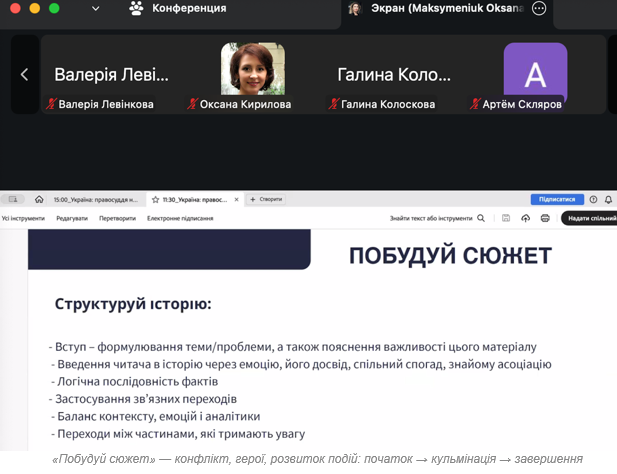Click Артём Скляров avatar tile
Image resolution: width=617 pixels, height=474 pixels.
[535, 74]
